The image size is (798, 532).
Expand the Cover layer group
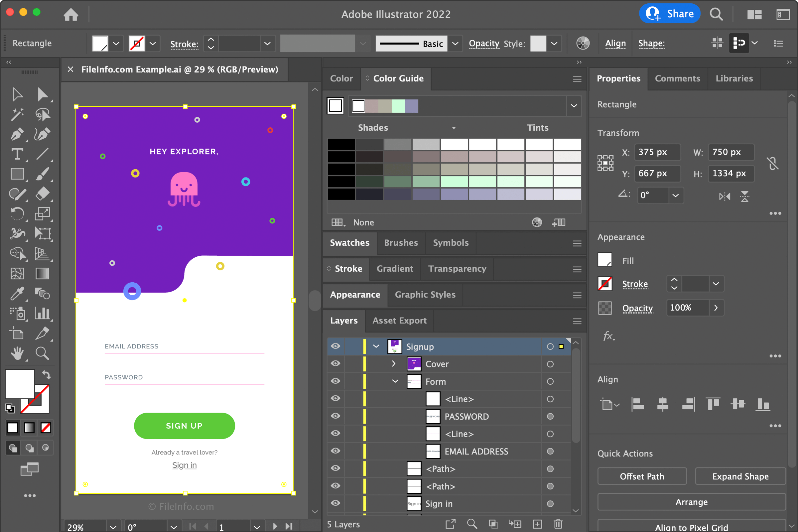click(394, 364)
